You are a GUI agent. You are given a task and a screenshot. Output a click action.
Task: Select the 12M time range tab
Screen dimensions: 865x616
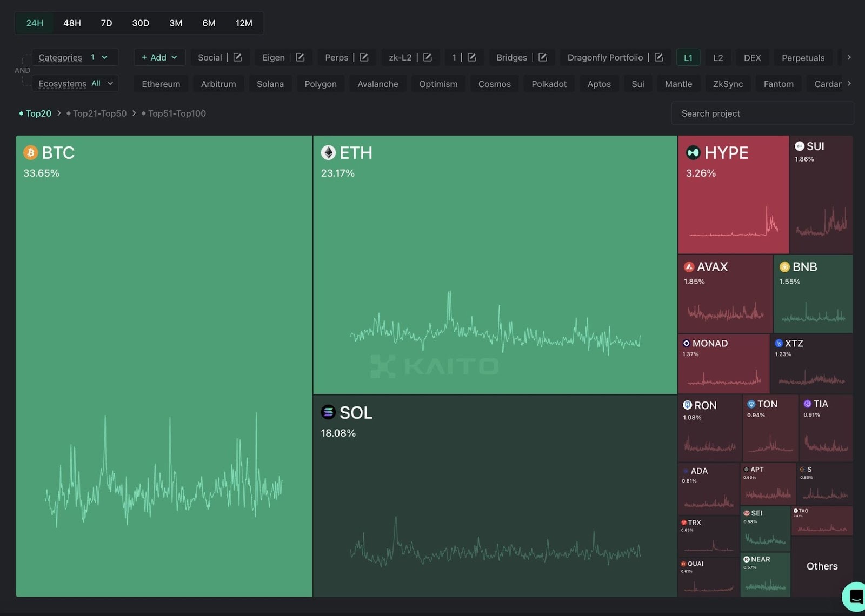[244, 23]
